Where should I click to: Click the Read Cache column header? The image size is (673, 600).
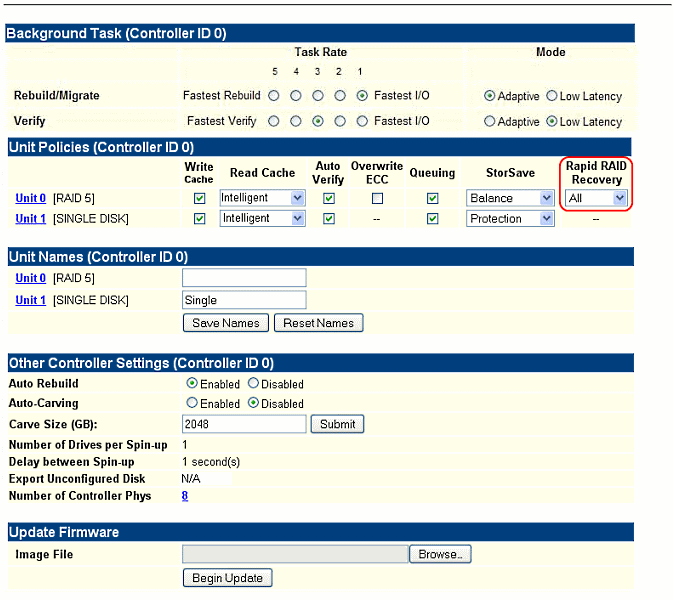click(263, 173)
